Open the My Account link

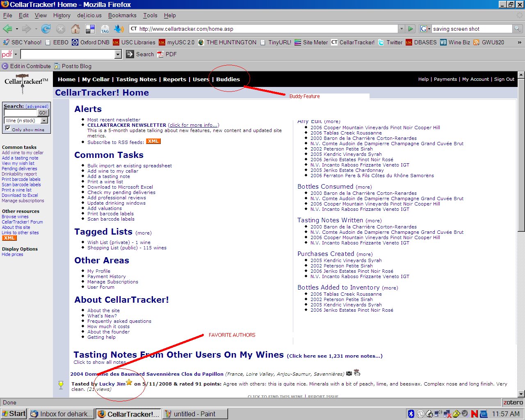pyautogui.click(x=475, y=79)
